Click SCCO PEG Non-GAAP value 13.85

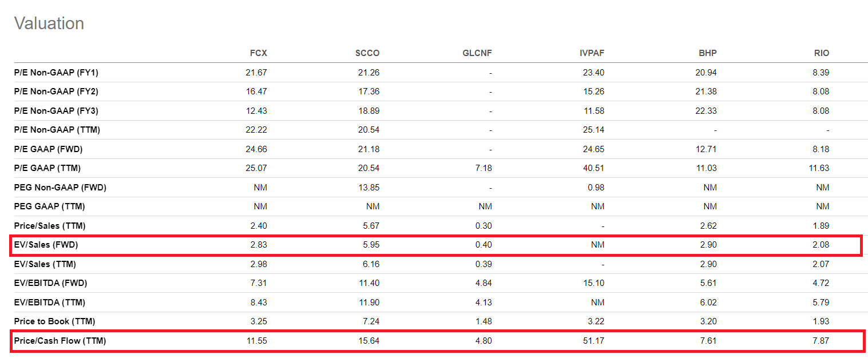pyautogui.click(x=369, y=188)
